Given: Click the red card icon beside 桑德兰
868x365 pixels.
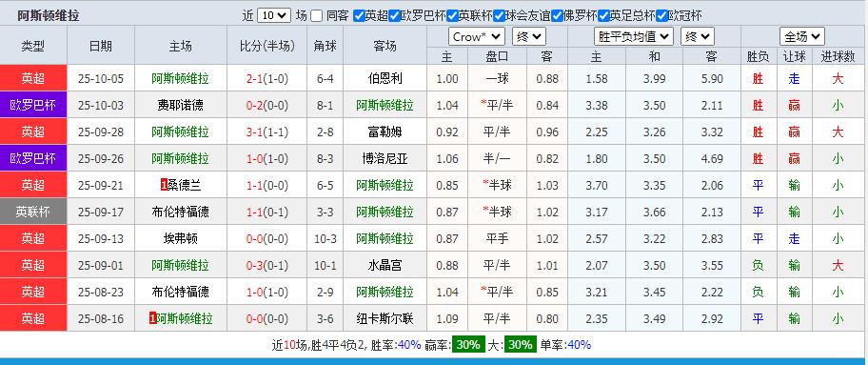Looking at the screenshot, I should tap(164, 185).
